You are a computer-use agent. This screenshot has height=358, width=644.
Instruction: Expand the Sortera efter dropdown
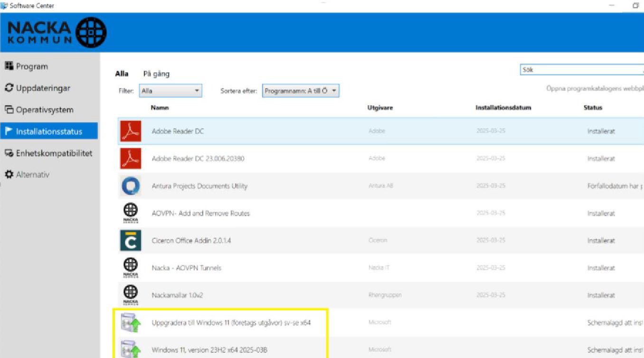(301, 91)
